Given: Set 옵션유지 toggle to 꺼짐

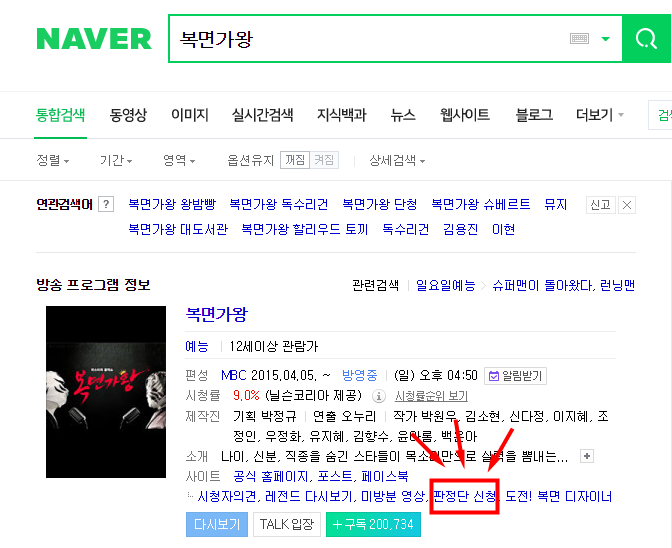Looking at the screenshot, I should (295, 160).
